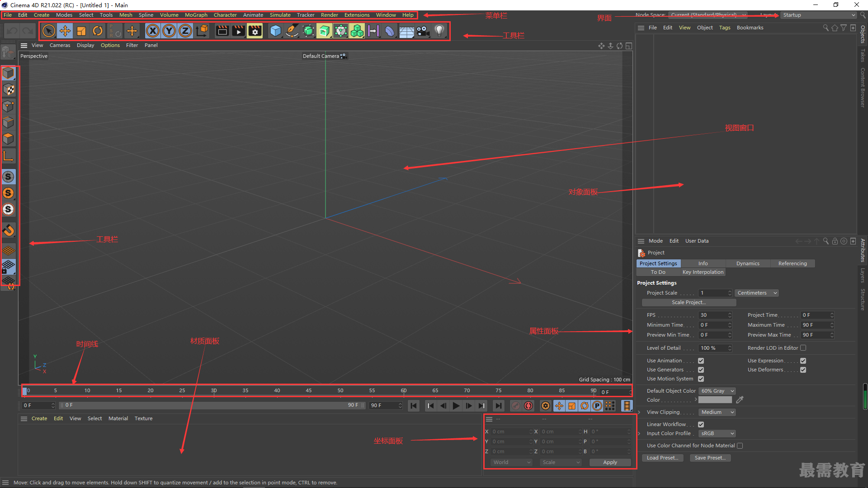The image size is (868, 488).
Task: Toggle the Linear Workflow checkbox
Action: pos(701,424)
